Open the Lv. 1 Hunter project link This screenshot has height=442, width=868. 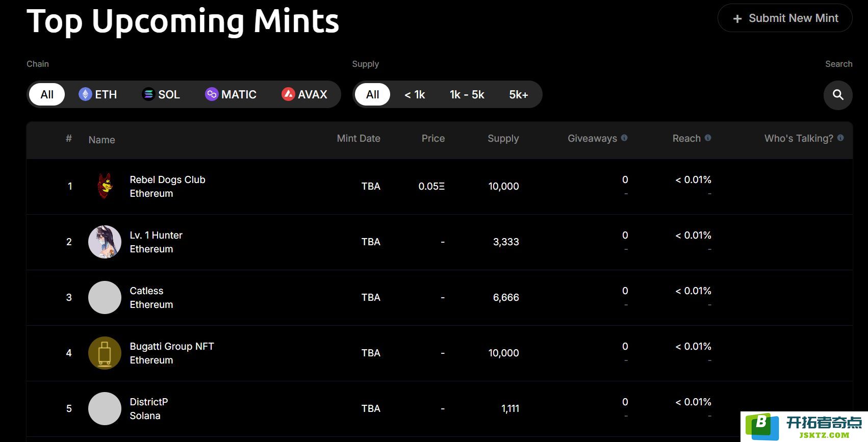[x=156, y=235]
